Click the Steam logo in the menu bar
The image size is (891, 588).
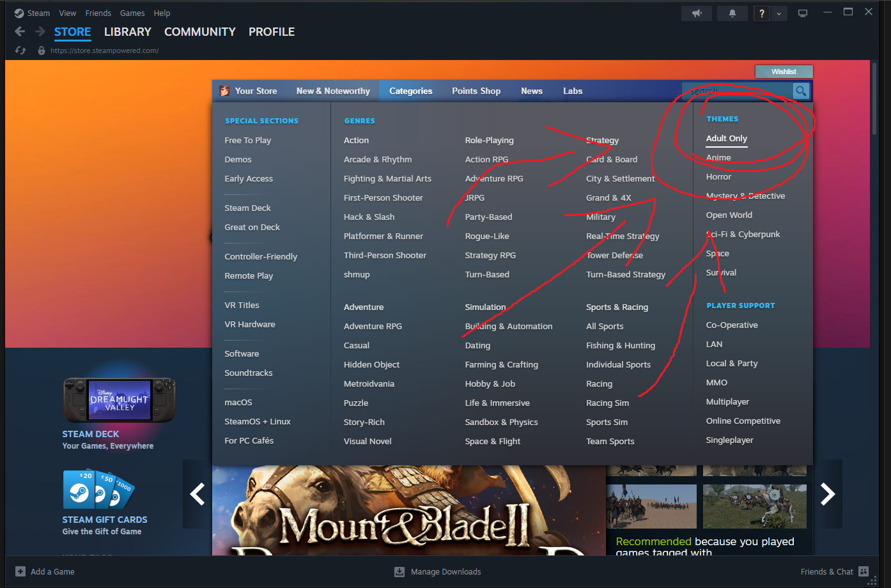tap(19, 13)
